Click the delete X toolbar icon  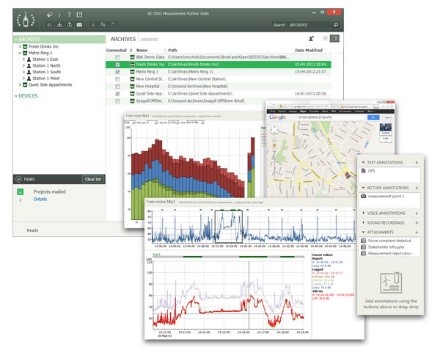(x=93, y=25)
